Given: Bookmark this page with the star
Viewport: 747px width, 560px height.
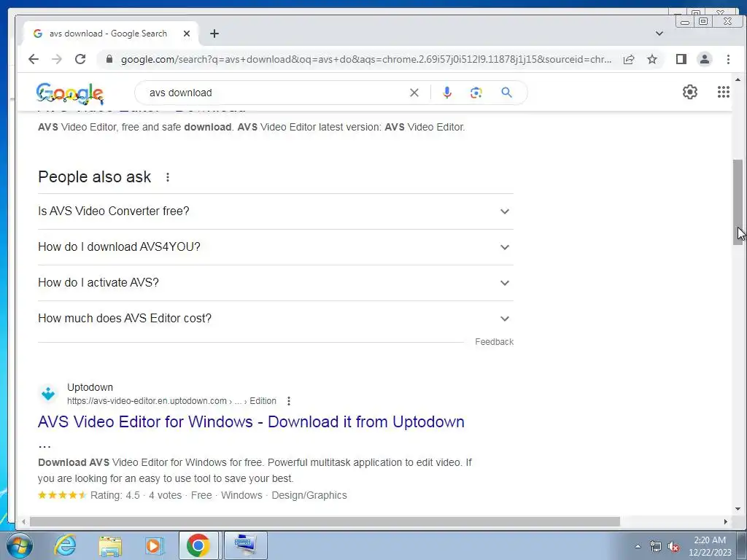Looking at the screenshot, I should pyautogui.click(x=652, y=59).
